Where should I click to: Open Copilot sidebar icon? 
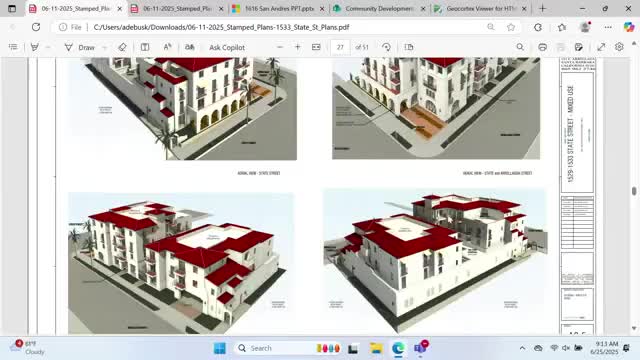point(629,27)
